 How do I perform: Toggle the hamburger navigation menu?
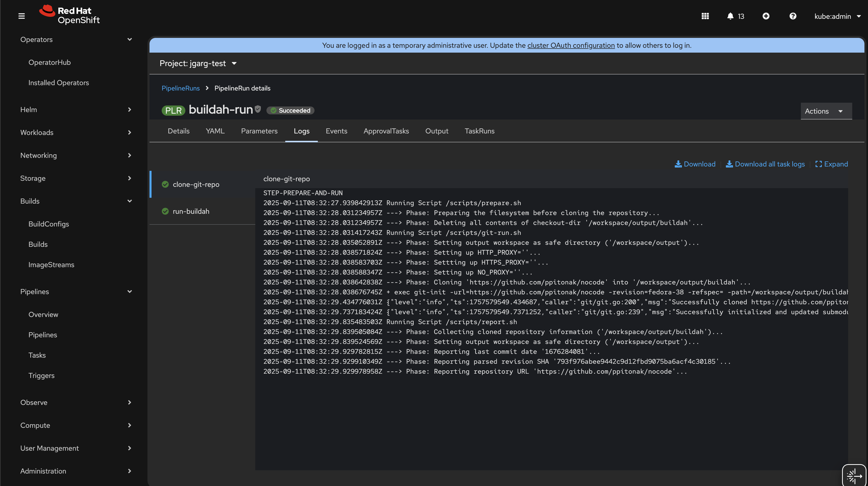point(22,16)
